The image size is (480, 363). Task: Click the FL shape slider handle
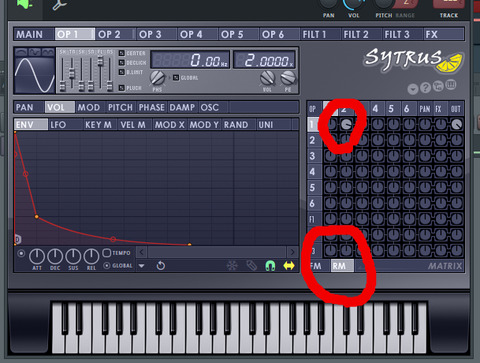coord(100,62)
